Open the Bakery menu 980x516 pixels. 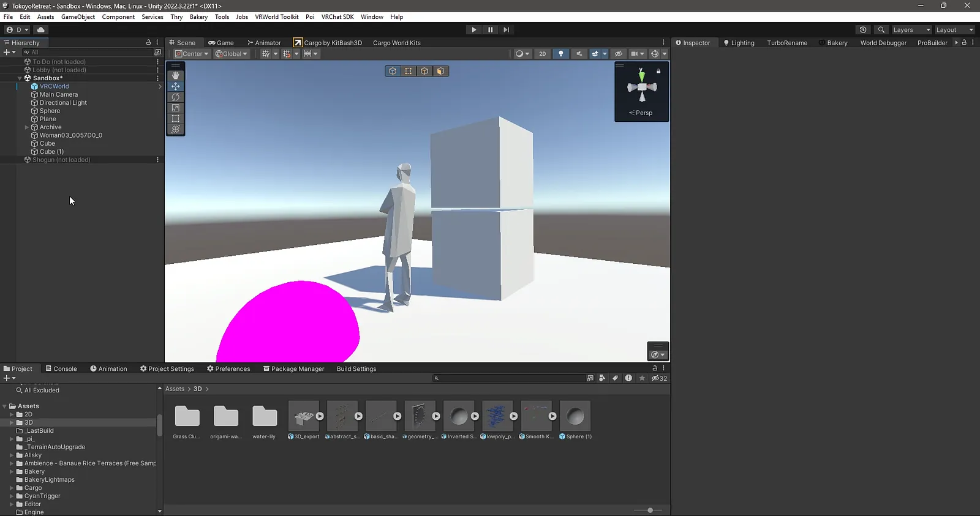tap(198, 17)
